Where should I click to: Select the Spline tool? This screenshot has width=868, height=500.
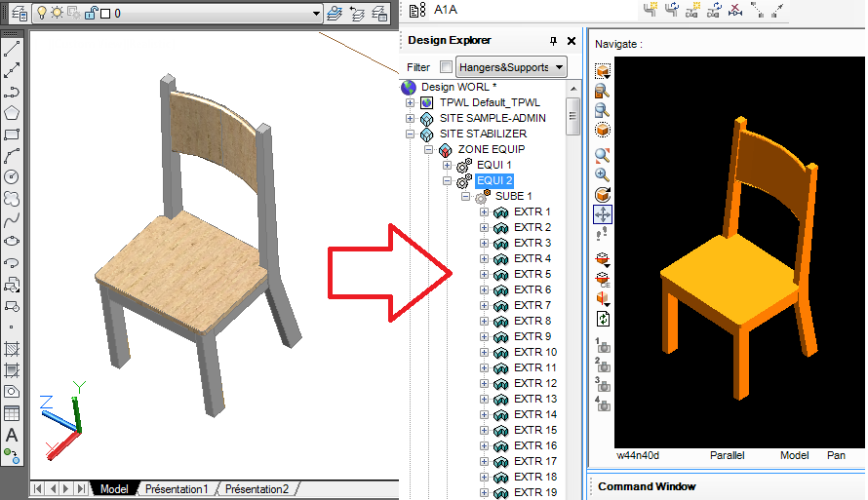click(12, 220)
